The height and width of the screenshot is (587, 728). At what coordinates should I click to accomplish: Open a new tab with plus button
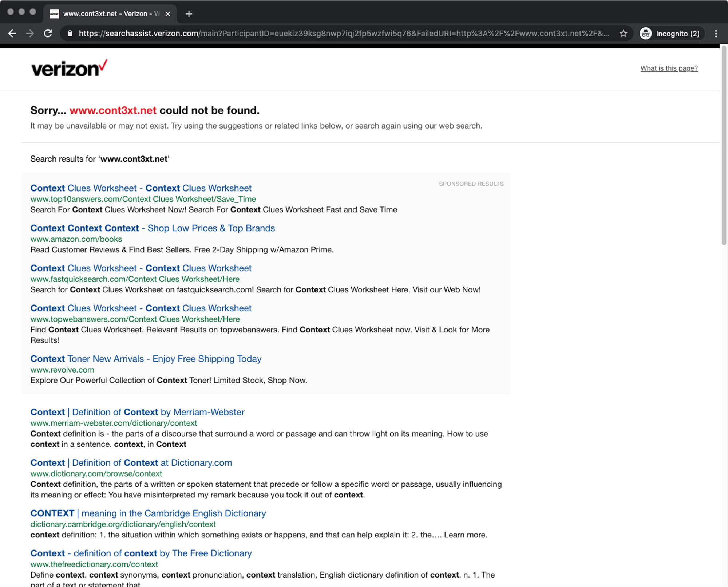click(x=189, y=14)
